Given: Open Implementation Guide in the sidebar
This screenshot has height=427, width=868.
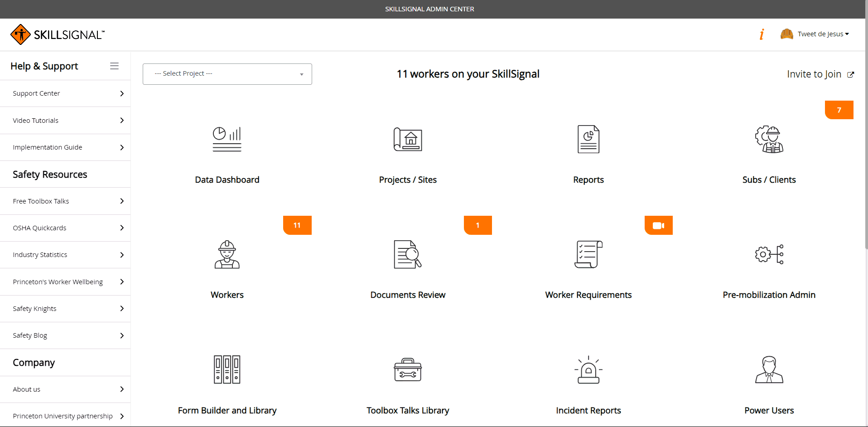Looking at the screenshot, I should [x=65, y=147].
